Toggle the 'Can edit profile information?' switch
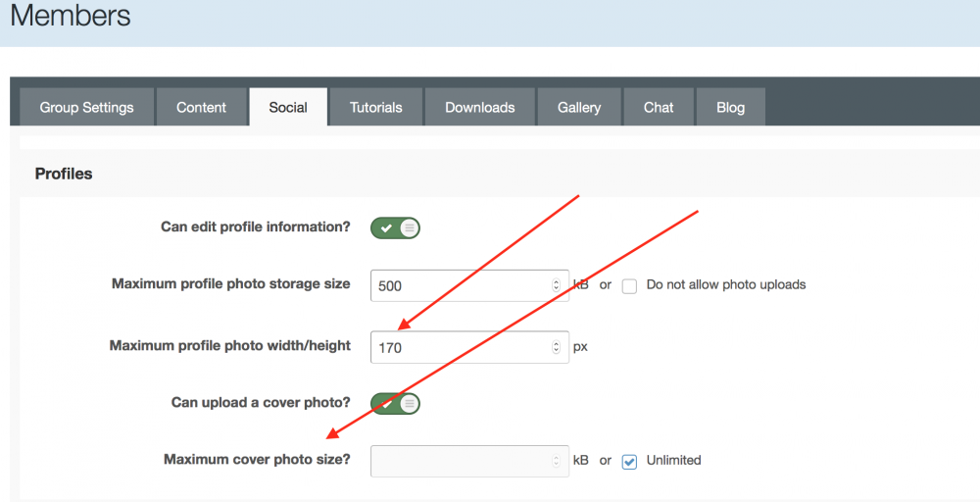 tap(395, 227)
